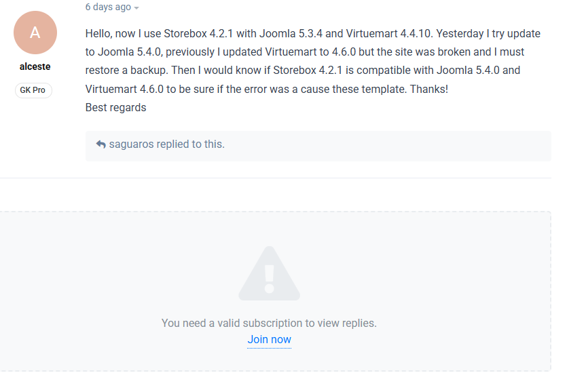Open the dropdown caret next to timestamp
Screen dimensions: 567x392
coord(136,7)
